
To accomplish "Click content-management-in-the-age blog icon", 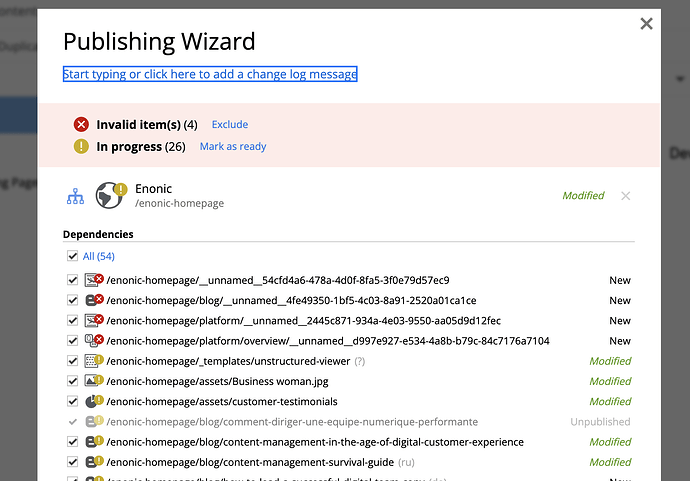I will click(x=92, y=442).
